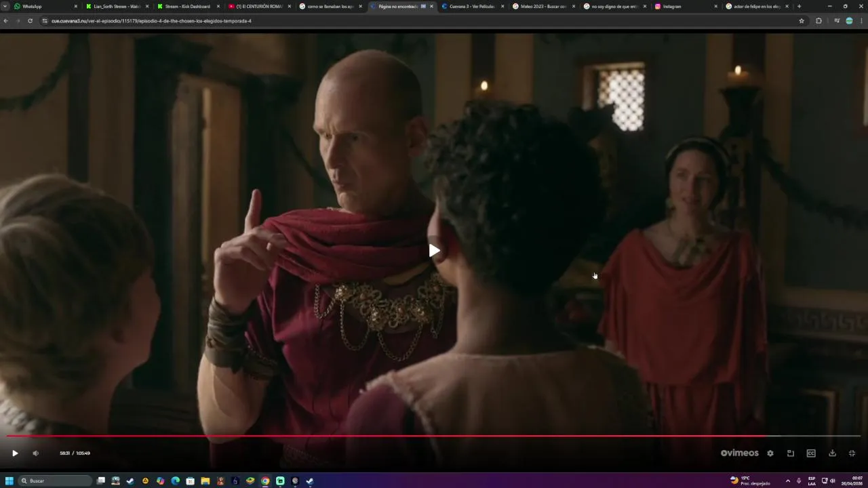Bookmark this page with the star icon

[x=802, y=21]
